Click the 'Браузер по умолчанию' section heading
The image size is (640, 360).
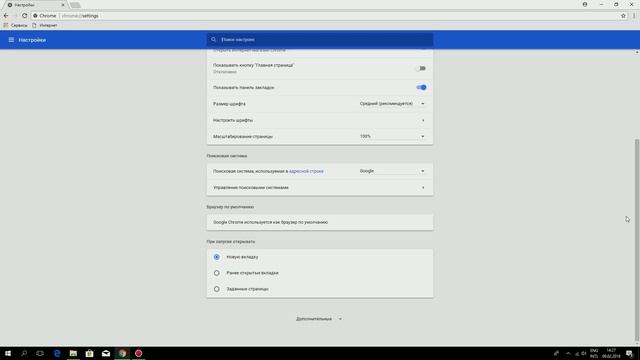[x=230, y=207]
